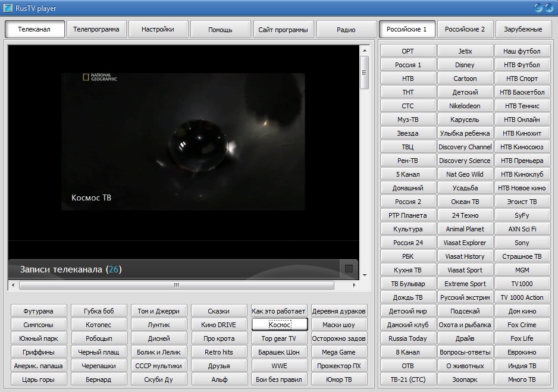This screenshot has width=558, height=392.
Task: Select the Jetix channel
Action: click(x=465, y=51)
